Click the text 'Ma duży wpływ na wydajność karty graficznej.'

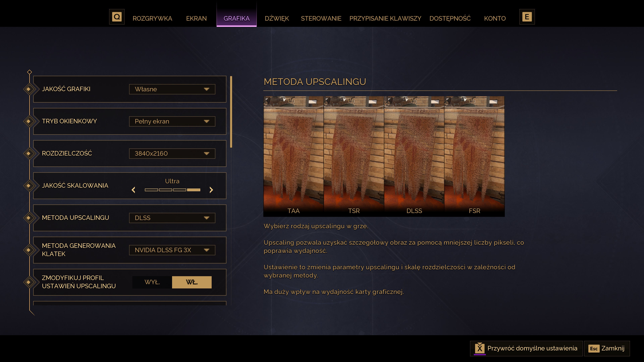(334, 292)
